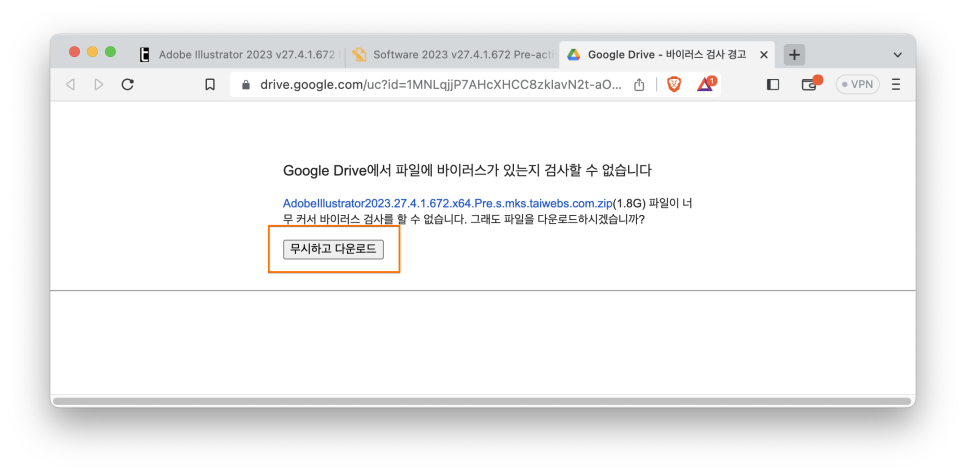Viewport: 966px width, 474px height.
Task: Bookmark this page with the bookmark icon
Action: coord(210,84)
